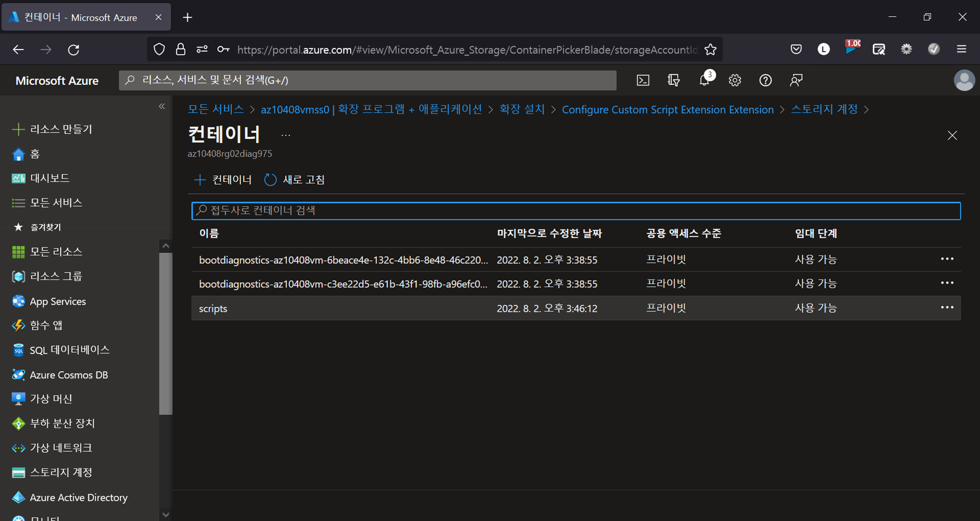Open the notifications bell

(x=705, y=80)
